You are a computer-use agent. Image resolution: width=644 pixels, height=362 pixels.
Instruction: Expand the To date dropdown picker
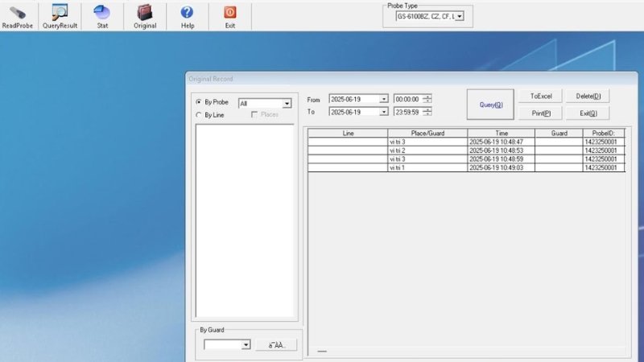383,112
